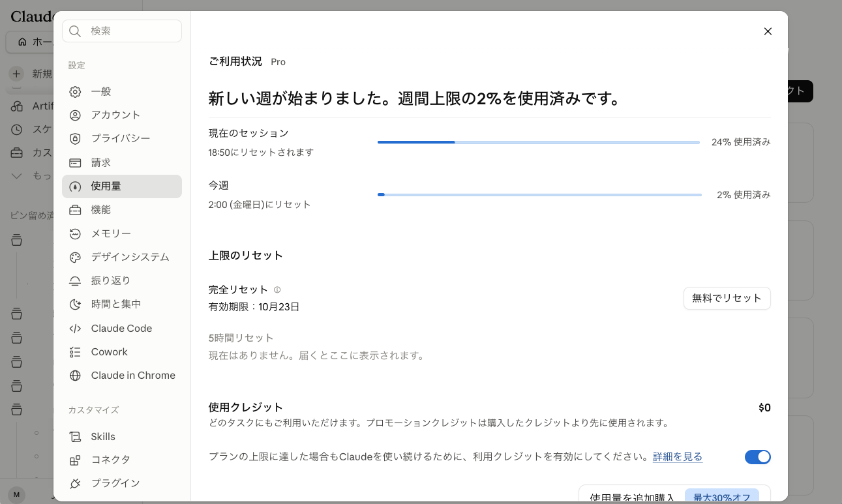The width and height of the screenshot is (842, 504).
Task: Click the コネクタ icon
Action: tap(75, 460)
